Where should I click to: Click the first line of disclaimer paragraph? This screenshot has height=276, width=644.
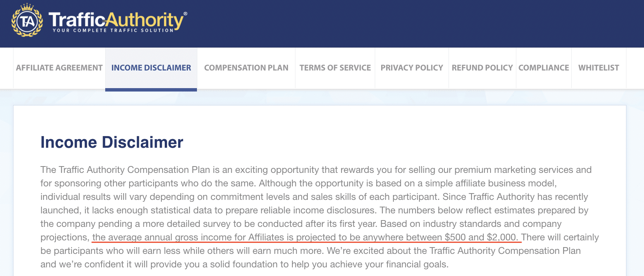[x=316, y=170]
